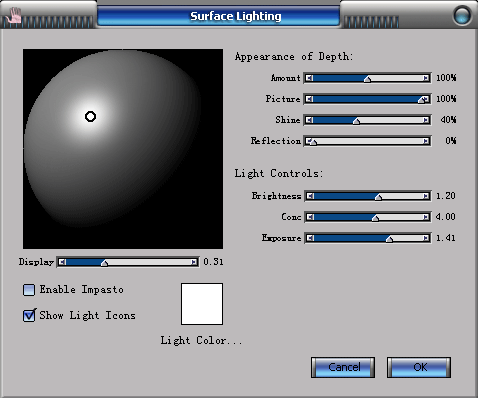Click the Exposure slider thumb
Viewport: 478px width, 398px height.
click(389, 239)
